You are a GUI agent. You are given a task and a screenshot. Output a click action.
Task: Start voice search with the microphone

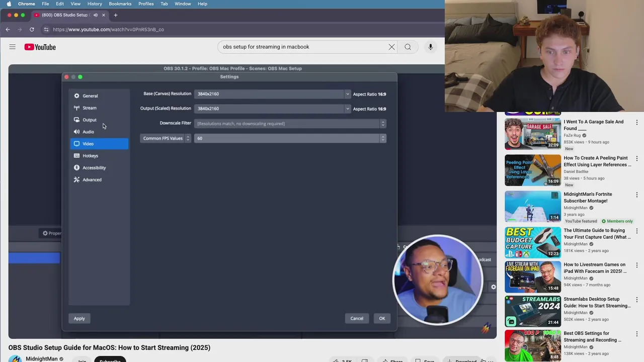430,47
